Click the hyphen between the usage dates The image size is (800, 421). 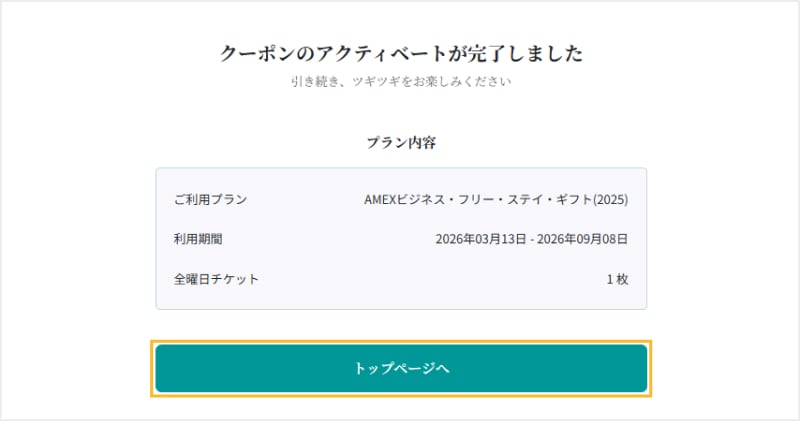point(530,239)
